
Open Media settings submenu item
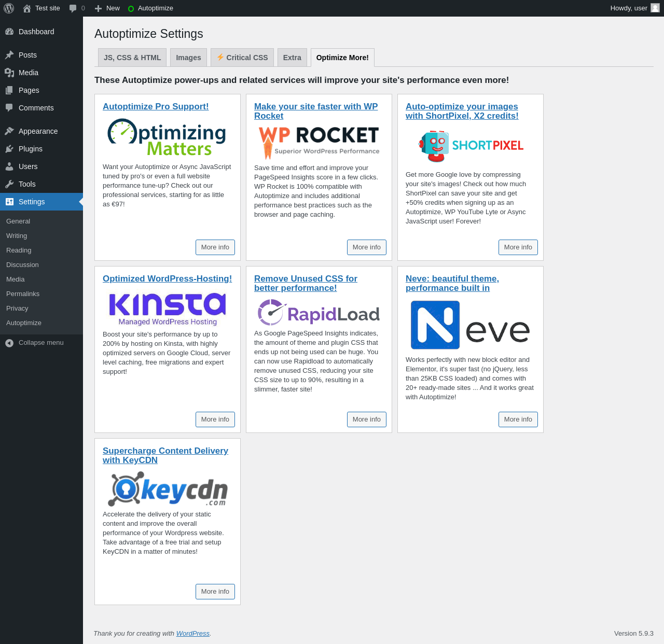(x=16, y=279)
